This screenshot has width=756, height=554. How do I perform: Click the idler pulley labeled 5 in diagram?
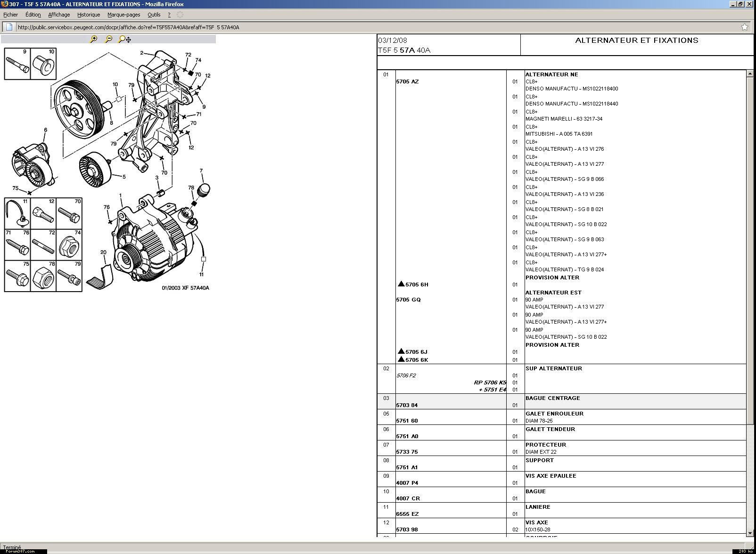point(95,170)
